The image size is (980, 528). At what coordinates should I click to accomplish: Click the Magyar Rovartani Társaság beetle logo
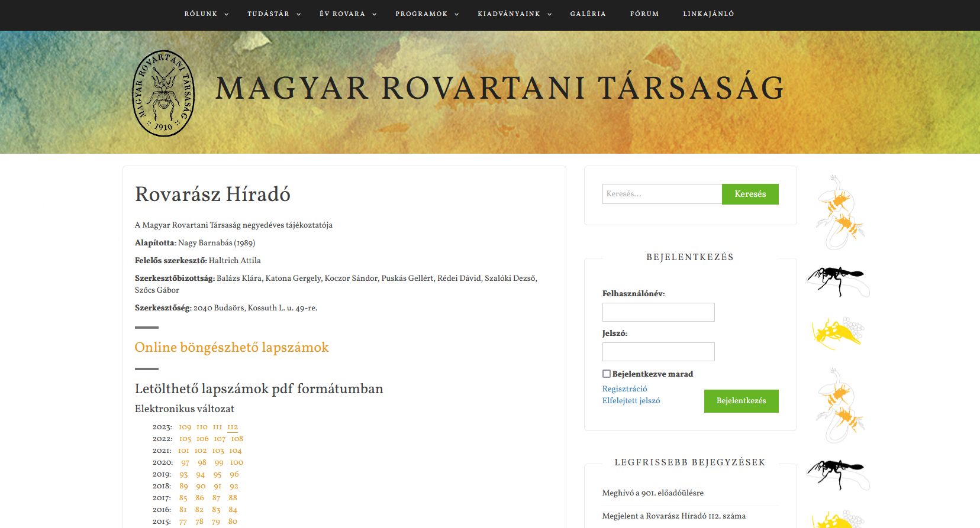coord(163,93)
